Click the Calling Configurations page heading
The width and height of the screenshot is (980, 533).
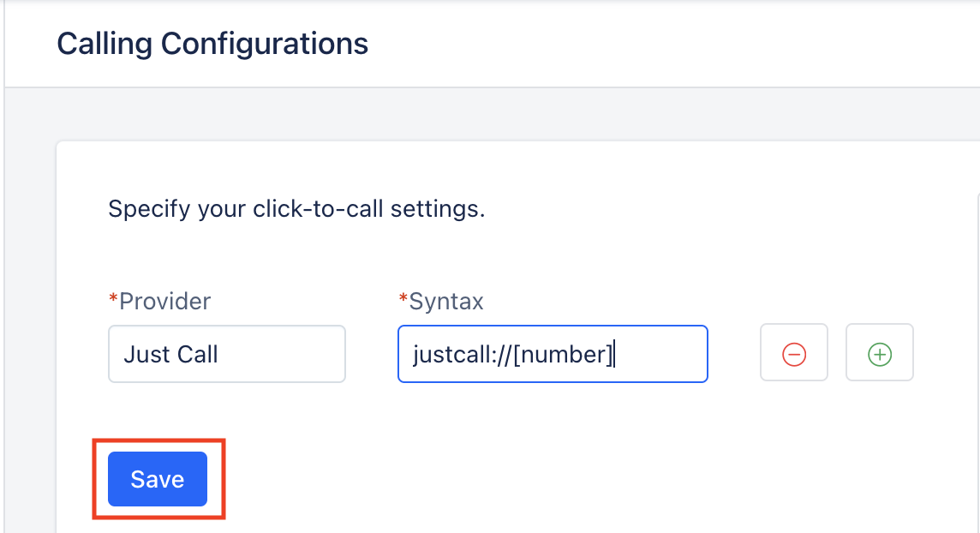(212, 44)
